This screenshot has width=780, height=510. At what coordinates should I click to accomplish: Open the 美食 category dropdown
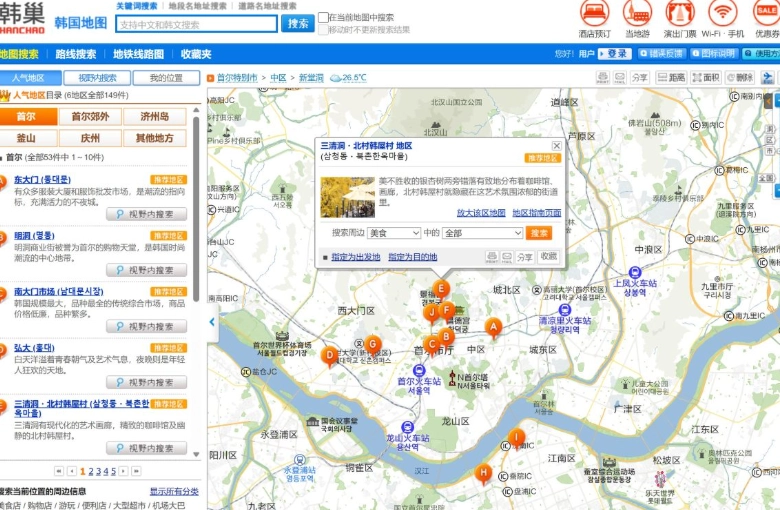point(394,233)
